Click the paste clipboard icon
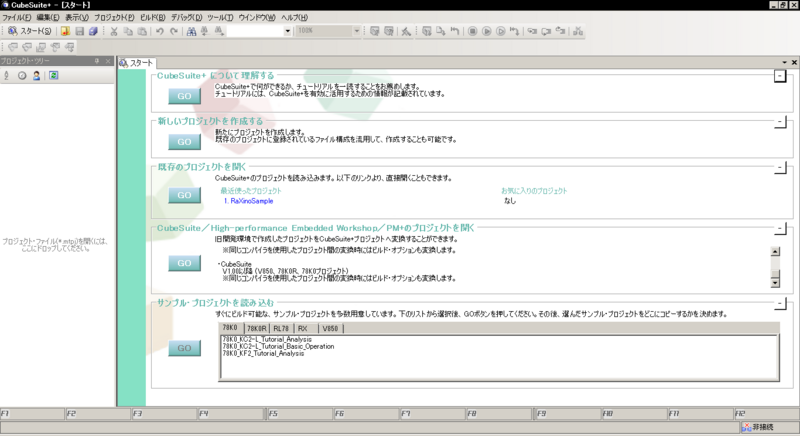The height and width of the screenshot is (436, 800). point(142,31)
